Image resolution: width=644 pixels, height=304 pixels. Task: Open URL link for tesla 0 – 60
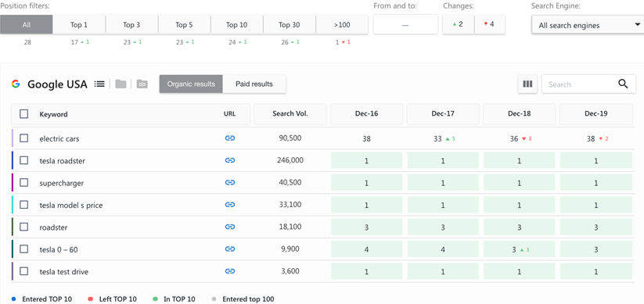230,249
